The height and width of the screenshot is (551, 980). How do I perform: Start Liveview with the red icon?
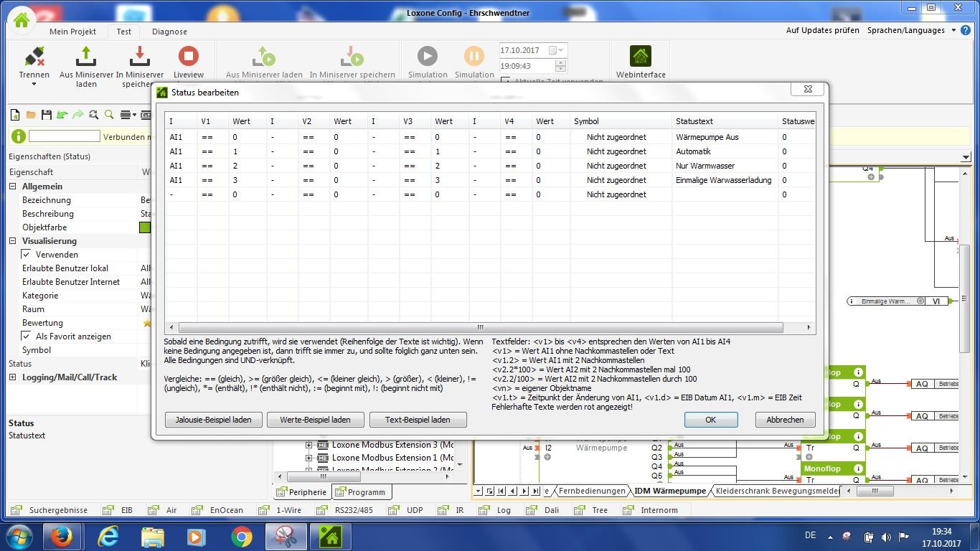coord(188,56)
